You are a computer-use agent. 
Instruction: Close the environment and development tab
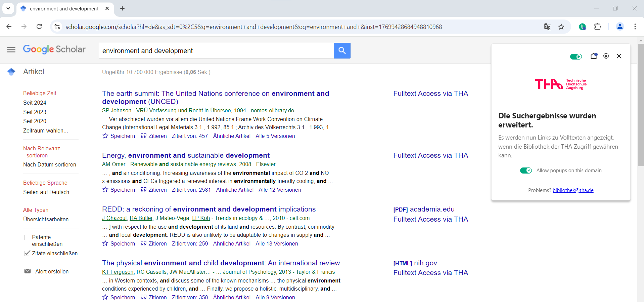click(107, 8)
